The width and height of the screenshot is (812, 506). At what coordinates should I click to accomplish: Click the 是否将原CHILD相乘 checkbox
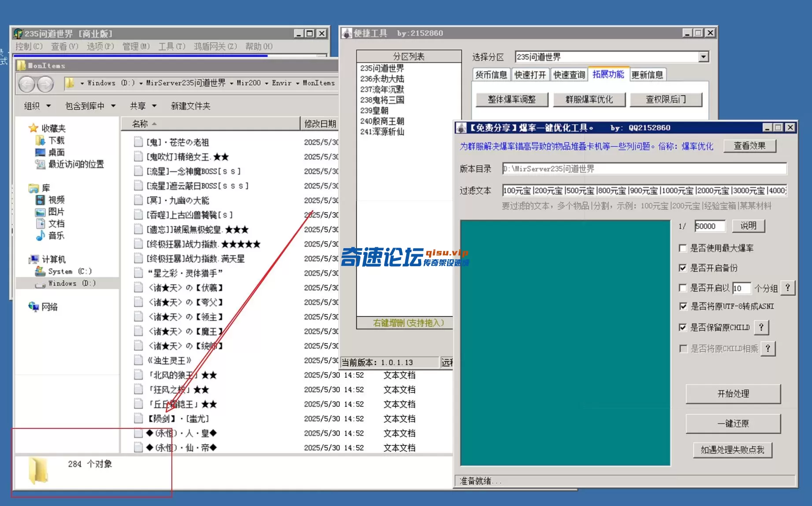(683, 349)
